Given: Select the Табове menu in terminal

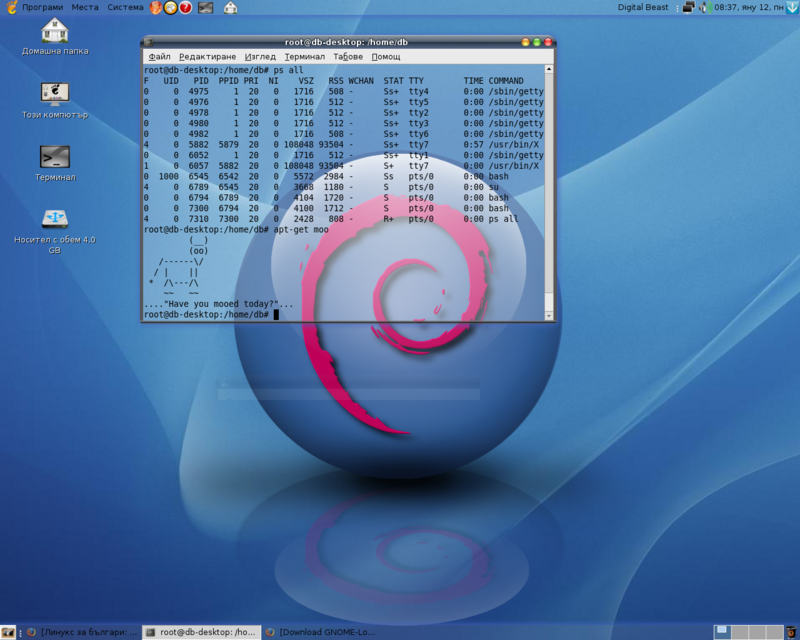Looking at the screenshot, I should pos(348,57).
